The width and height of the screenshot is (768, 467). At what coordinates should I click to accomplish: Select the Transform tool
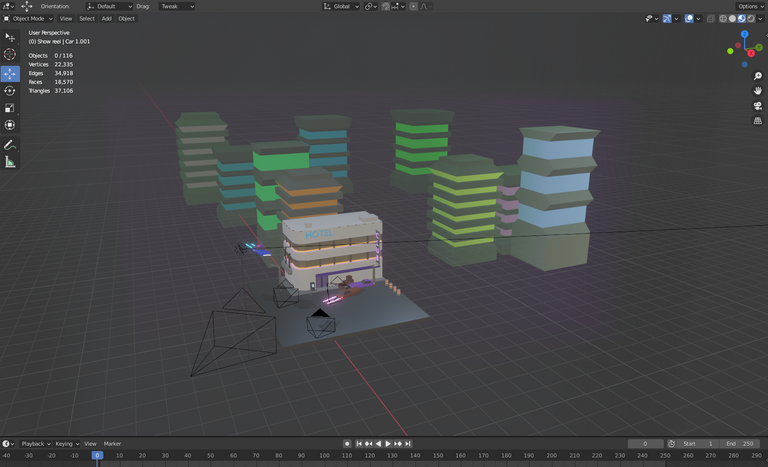(x=10, y=125)
